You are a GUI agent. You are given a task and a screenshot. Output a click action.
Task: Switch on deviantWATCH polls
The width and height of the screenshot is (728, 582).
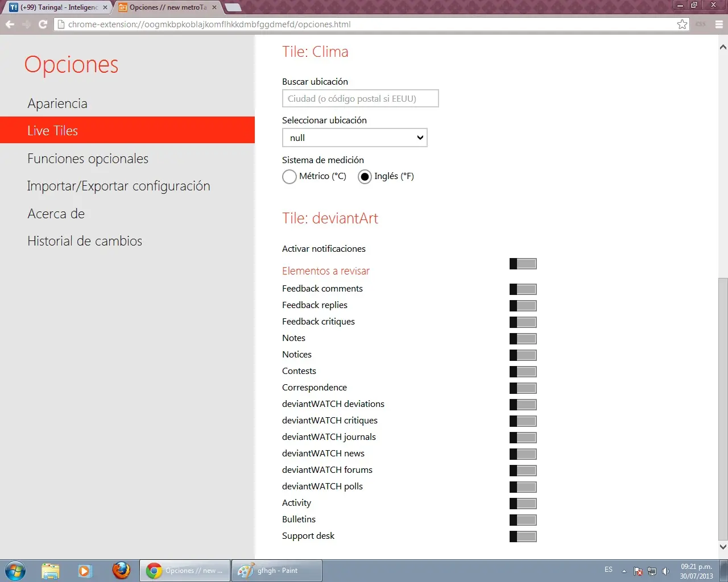coord(523,487)
